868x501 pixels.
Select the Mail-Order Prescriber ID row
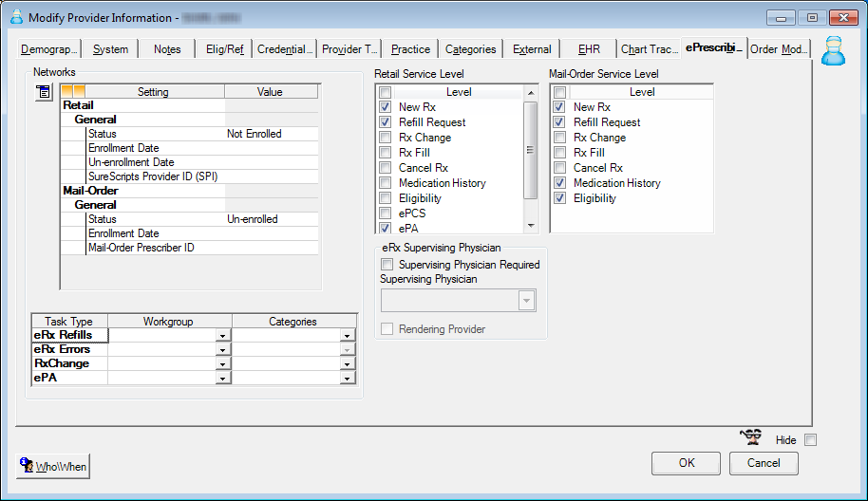click(x=190, y=248)
